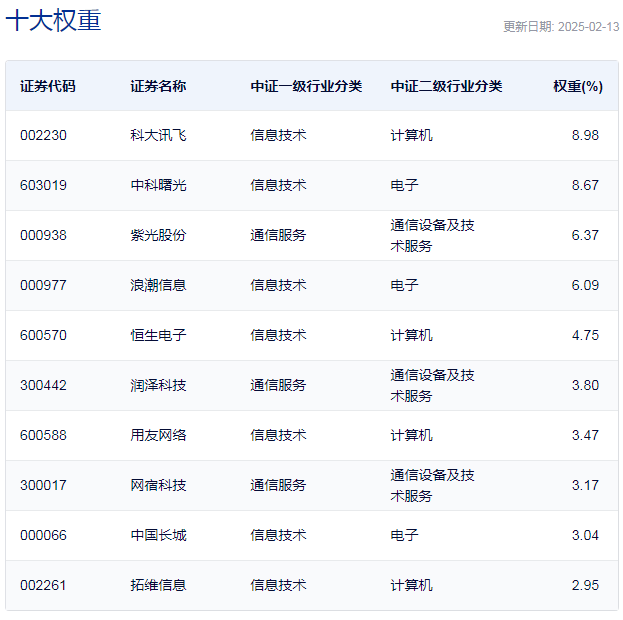Viewport: 623px width, 620px height.
Task: Click the 证券代码 column header
Action: coord(47,86)
